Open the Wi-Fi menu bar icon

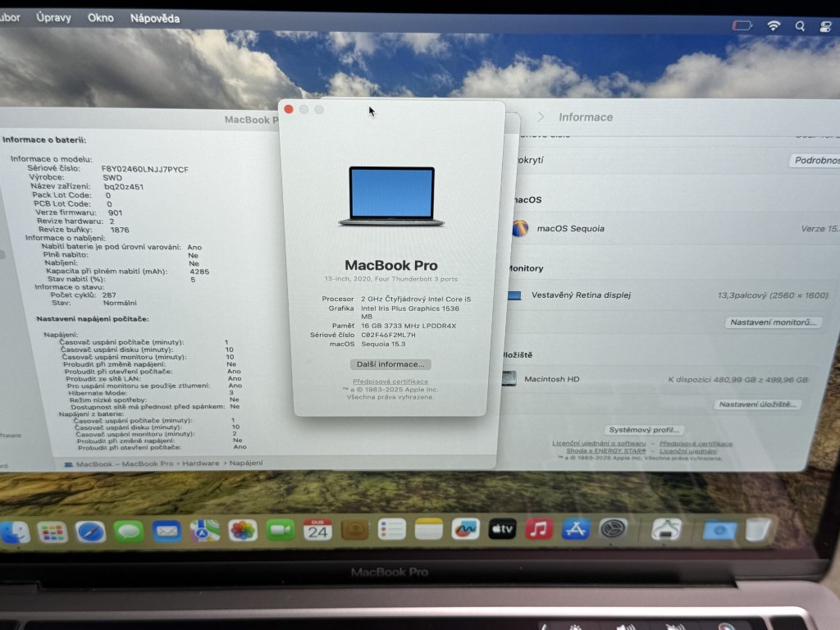(x=774, y=25)
